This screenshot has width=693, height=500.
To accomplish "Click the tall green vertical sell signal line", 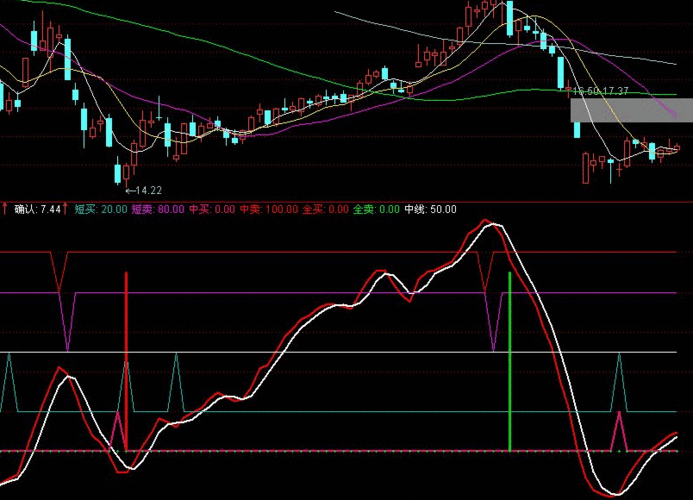I will coord(510,360).
